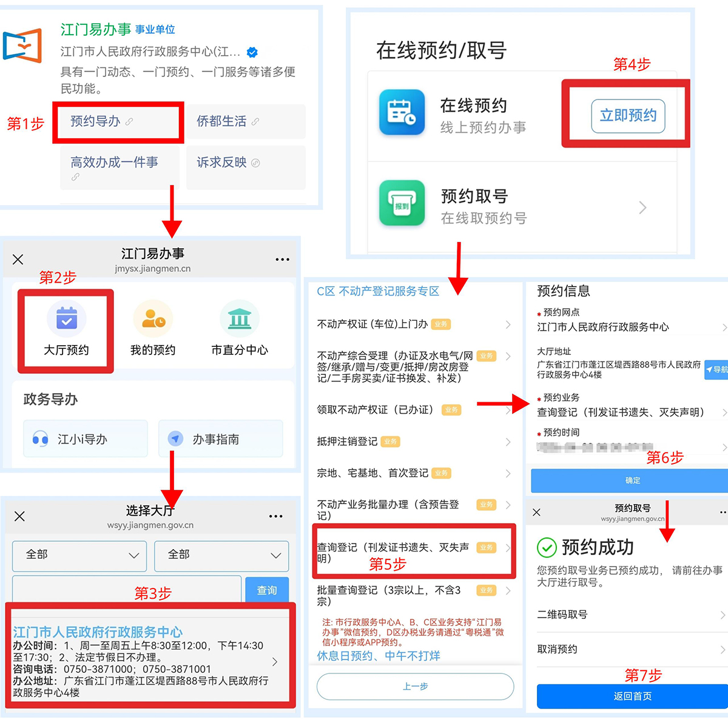This screenshot has width=728, height=728.
Task: Click the 江门易办事 app logo
Action: (x=24, y=45)
